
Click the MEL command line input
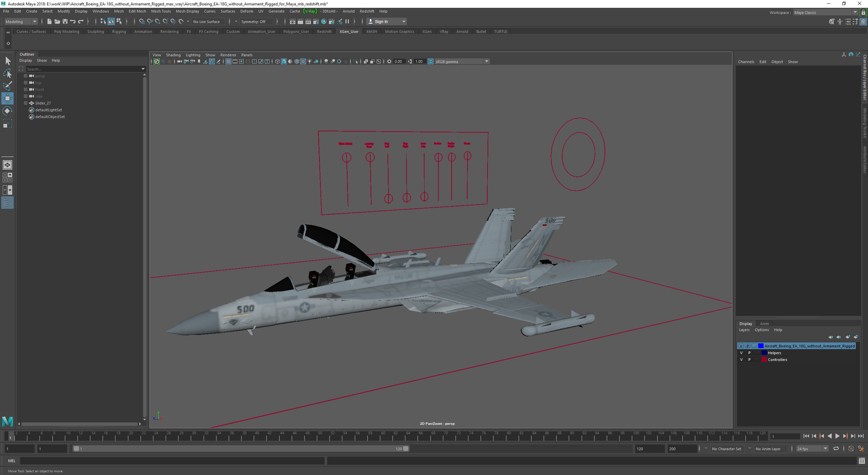172,461
